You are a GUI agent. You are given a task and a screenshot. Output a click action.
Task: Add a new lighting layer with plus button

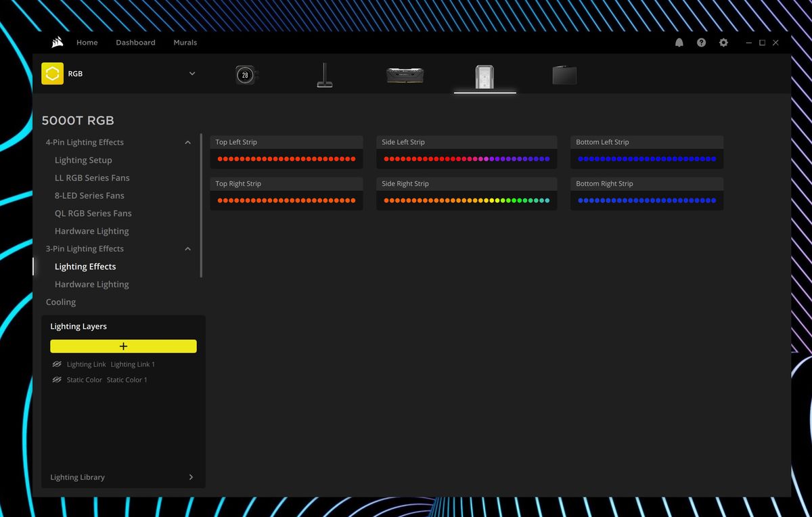click(x=123, y=346)
